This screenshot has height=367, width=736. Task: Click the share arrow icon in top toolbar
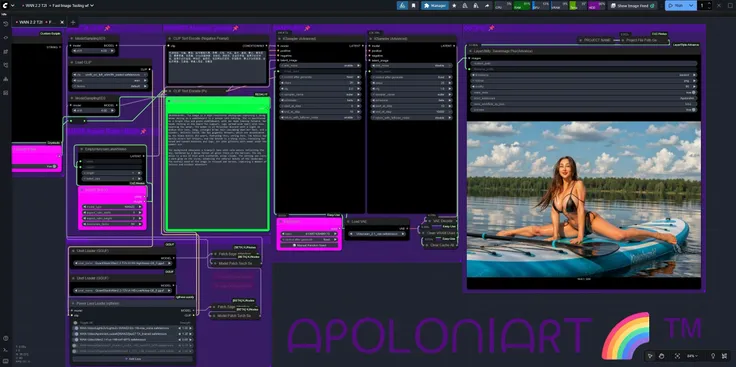487,6
